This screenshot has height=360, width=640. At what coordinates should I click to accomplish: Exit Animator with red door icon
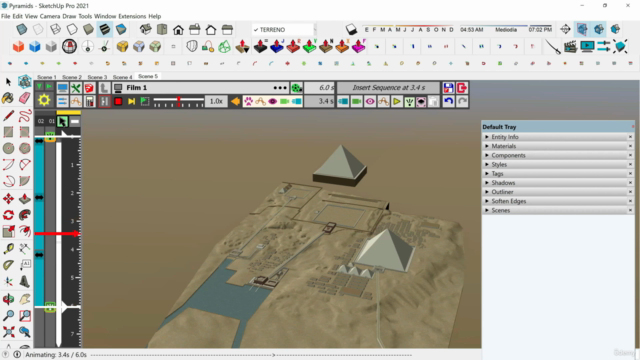462,88
